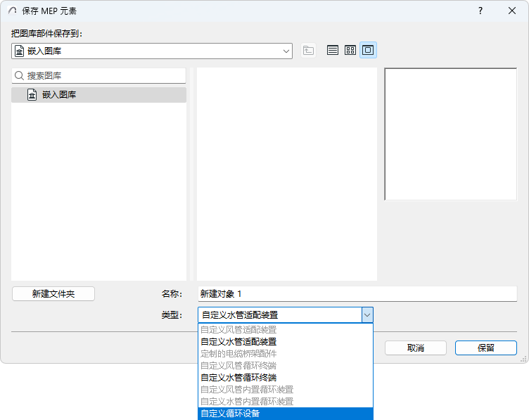Click the 搜索图库 search field
This screenshot has height=420, width=529.
click(x=99, y=76)
